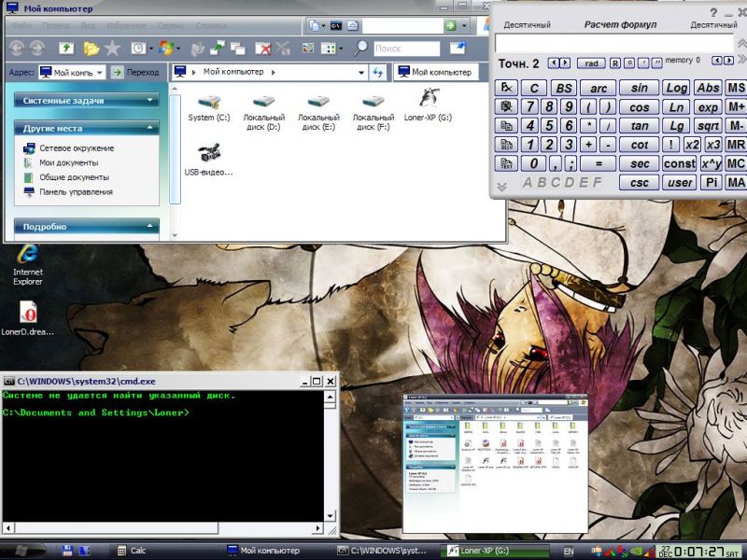747x560 pixels.
Task: Collapse the Другие места panel
Action: coord(151,128)
